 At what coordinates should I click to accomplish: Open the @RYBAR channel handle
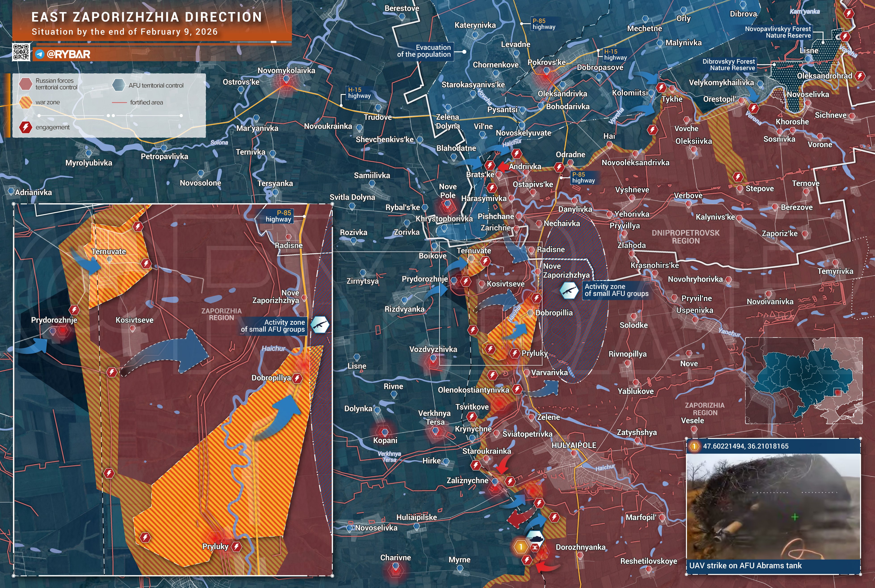(68, 54)
